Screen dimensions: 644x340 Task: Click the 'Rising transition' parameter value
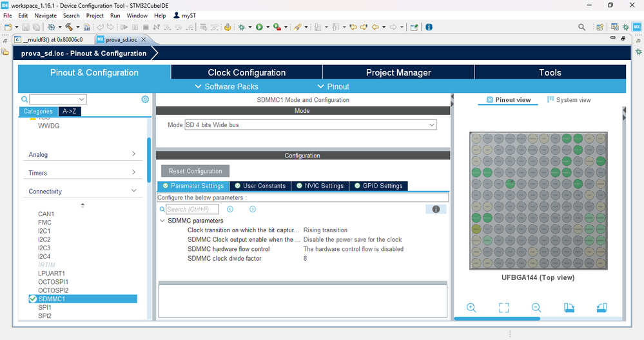coord(326,230)
